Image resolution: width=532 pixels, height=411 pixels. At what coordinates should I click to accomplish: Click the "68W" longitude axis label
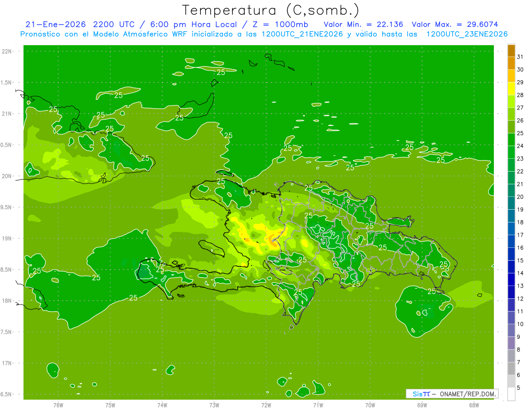(x=473, y=405)
